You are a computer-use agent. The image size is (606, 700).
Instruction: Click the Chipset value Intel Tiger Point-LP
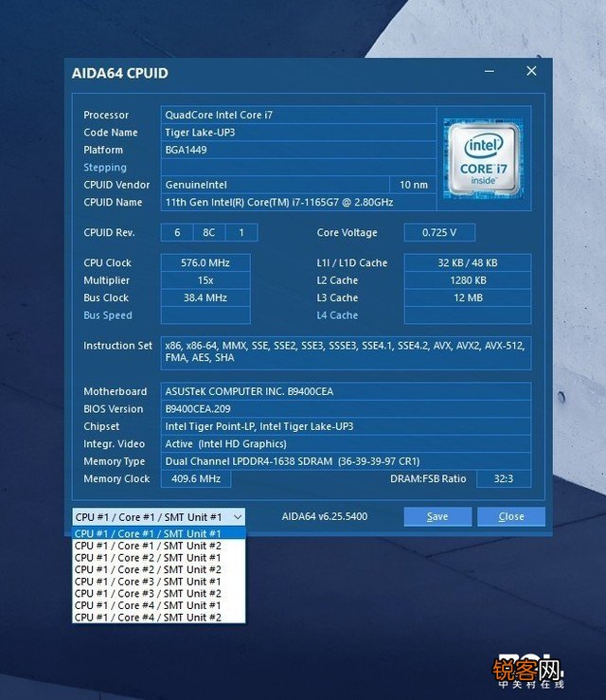pos(346,426)
